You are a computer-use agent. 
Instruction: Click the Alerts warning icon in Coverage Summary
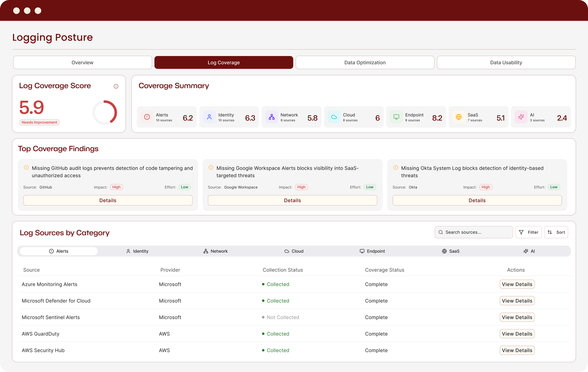click(x=147, y=117)
